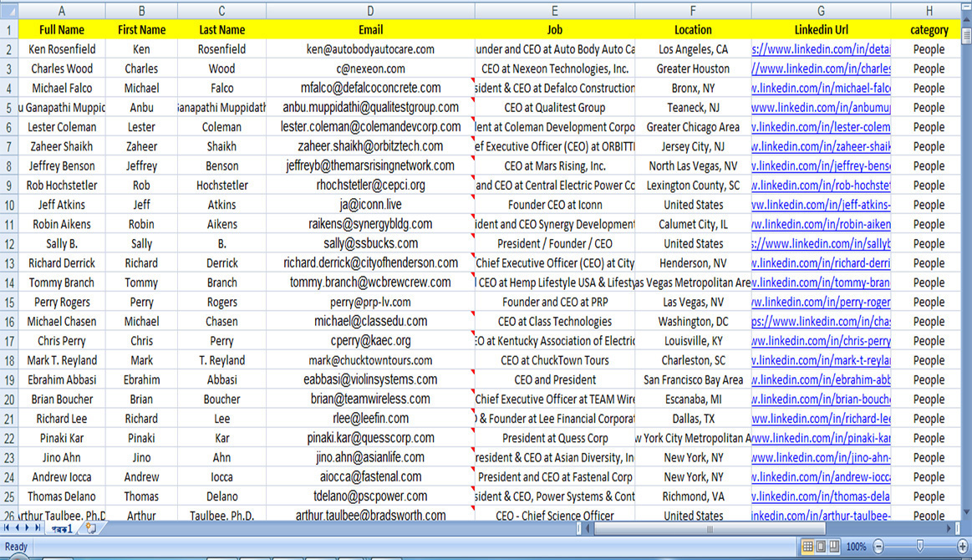Select cell 'CEO at ChuckTown Tours'

click(x=554, y=360)
